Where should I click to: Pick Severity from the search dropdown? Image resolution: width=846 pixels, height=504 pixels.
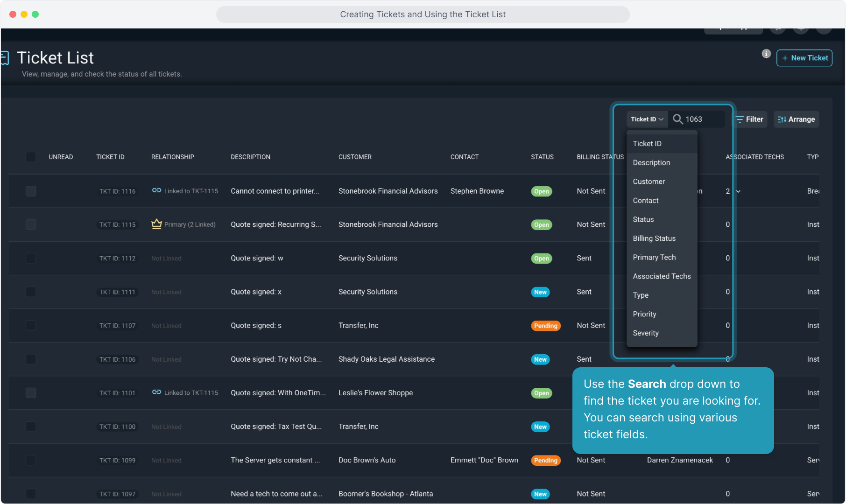coord(646,333)
